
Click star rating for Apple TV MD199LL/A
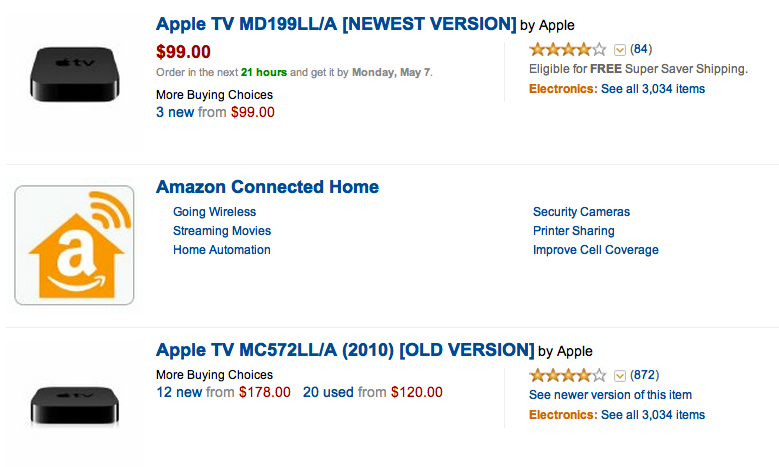[x=568, y=49]
